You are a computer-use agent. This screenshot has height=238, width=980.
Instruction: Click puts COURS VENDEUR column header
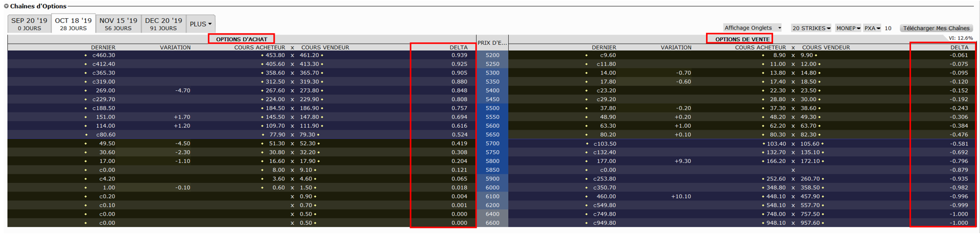tap(826, 47)
